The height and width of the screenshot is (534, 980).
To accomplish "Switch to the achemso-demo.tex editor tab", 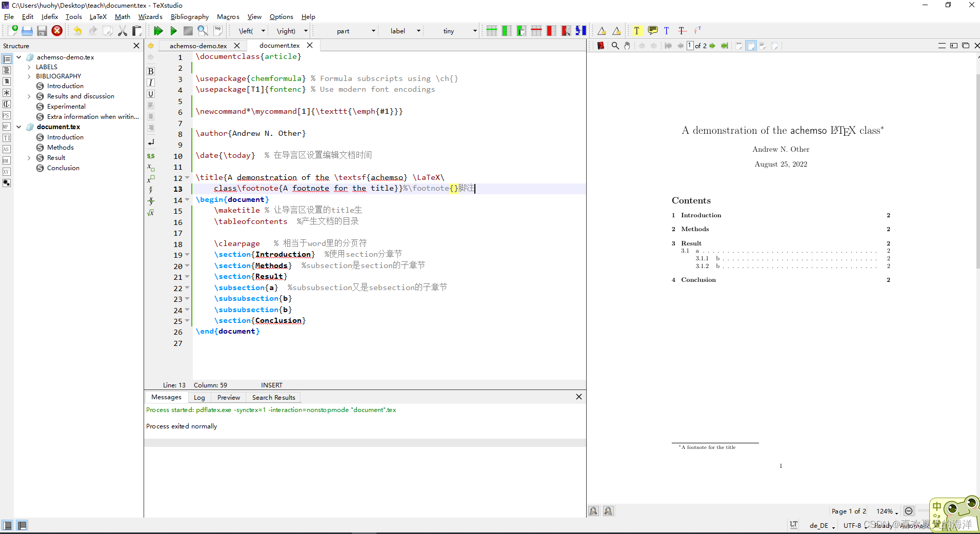I will coord(198,46).
